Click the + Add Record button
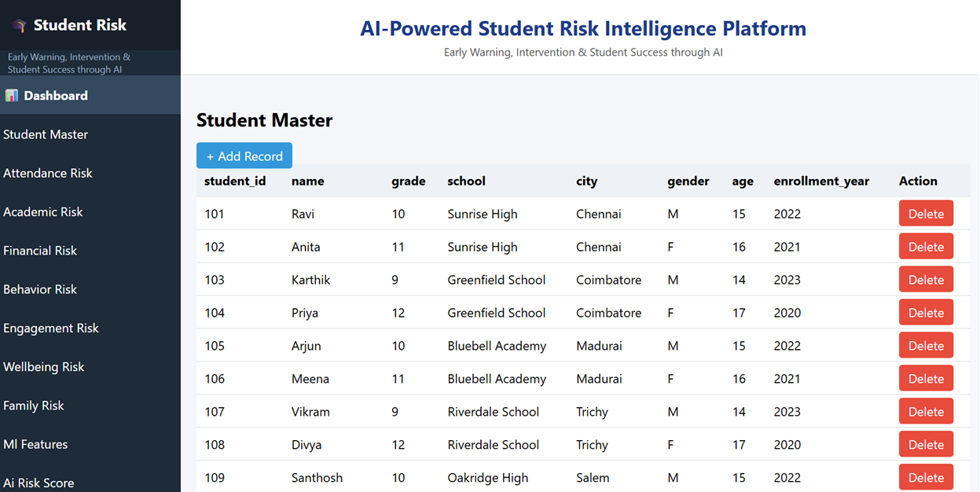 244,156
